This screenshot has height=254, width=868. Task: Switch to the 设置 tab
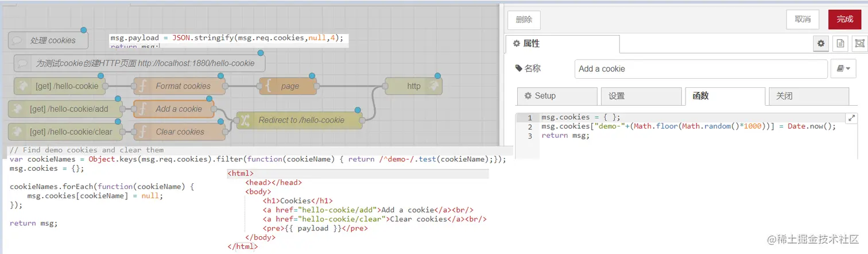(x=641, y=96)
